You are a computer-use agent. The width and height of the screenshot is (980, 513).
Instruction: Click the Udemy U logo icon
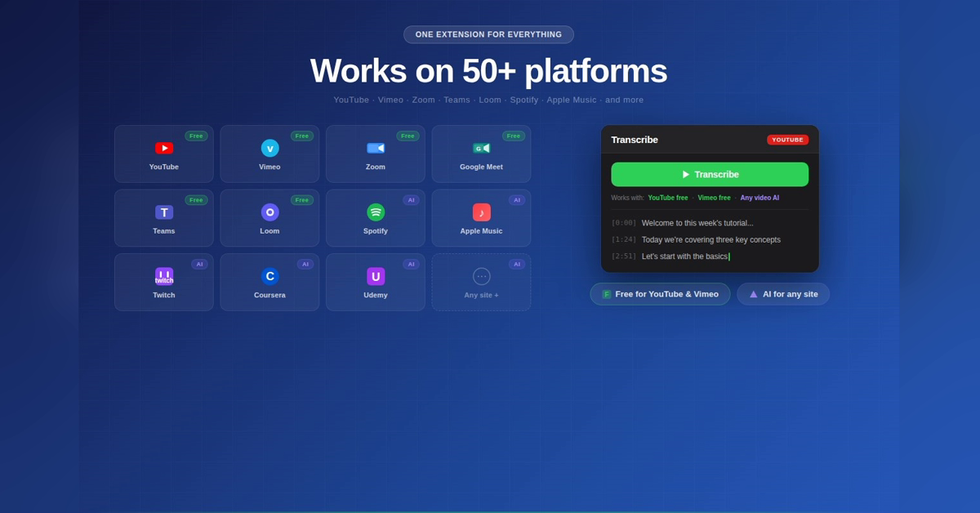coord(376,276)
